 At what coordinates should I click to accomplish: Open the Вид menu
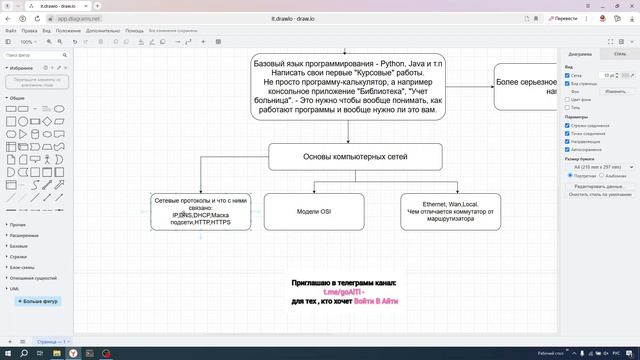[x=47, y=31]
